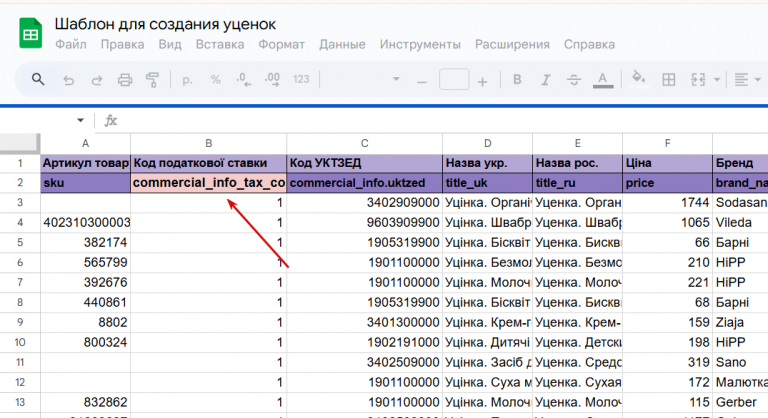Open the Файл menu
The width and height of the screenshot is (768, 418).
tap(71, 45)
